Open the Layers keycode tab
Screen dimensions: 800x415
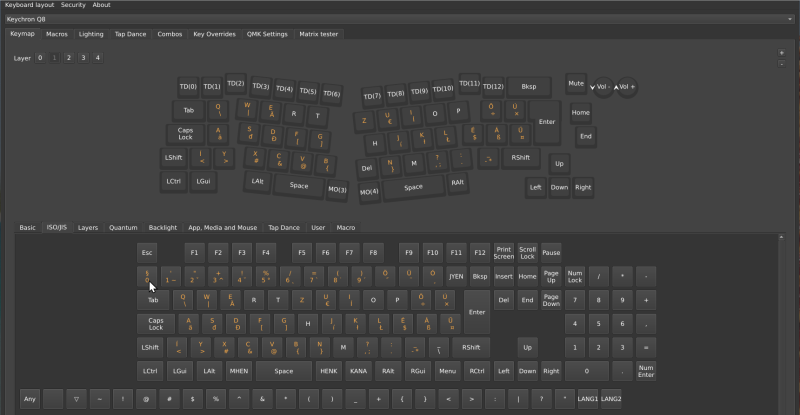pyautogui.click(x=88, y=228)
